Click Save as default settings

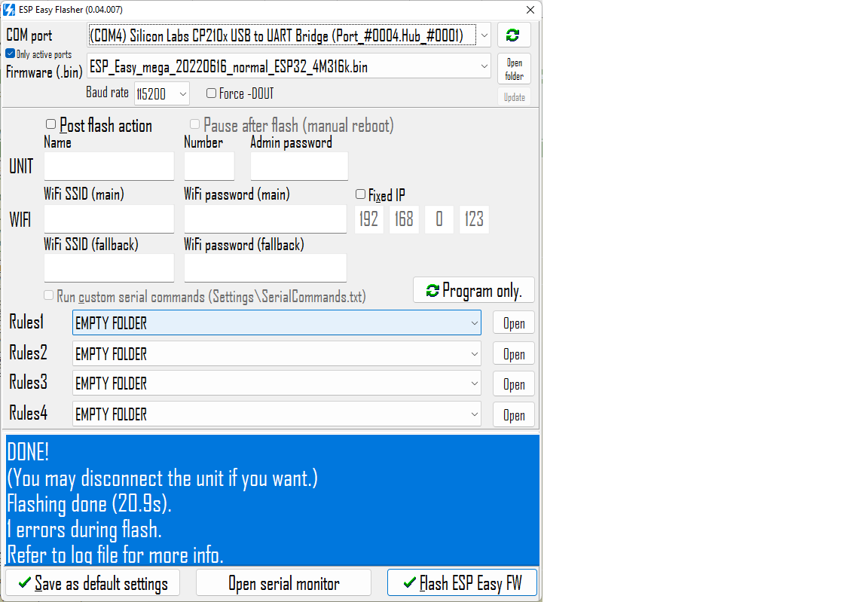tap(93, 583)
